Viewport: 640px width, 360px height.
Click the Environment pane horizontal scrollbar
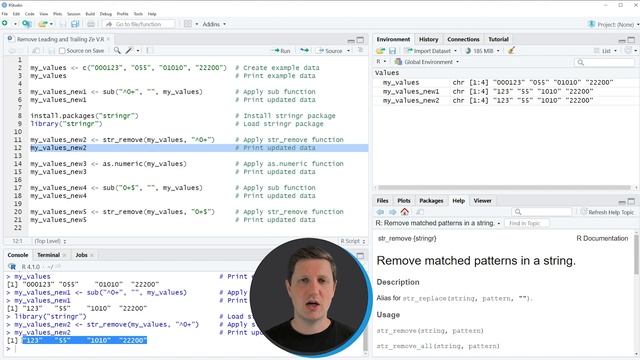pyautogui.click(x=504, y=188)
